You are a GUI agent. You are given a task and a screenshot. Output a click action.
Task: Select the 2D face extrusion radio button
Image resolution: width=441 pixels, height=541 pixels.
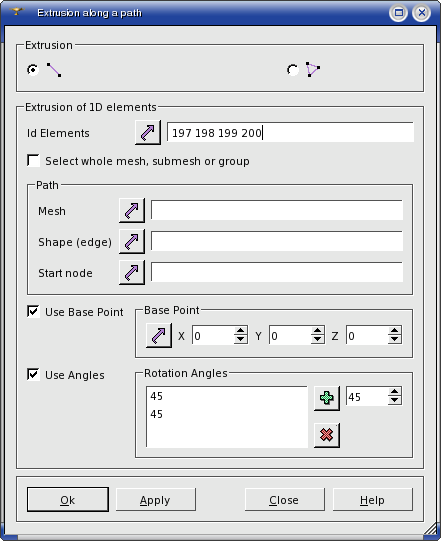coord(293,70)
